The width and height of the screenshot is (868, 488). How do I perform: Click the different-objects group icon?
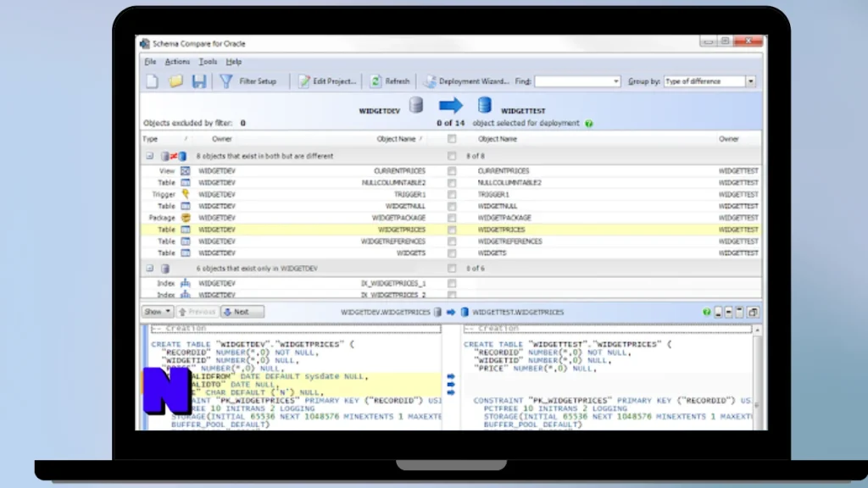[x=173, y=157]
